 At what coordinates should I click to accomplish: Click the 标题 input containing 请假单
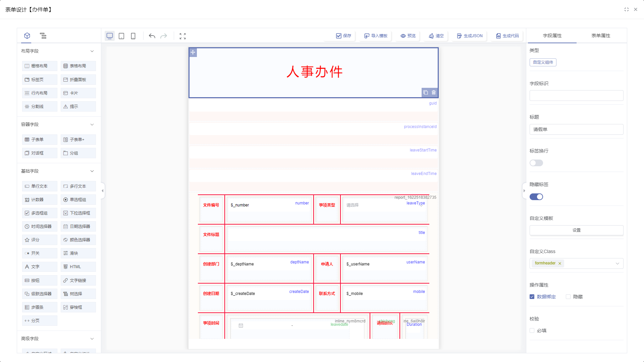point(576,129)
